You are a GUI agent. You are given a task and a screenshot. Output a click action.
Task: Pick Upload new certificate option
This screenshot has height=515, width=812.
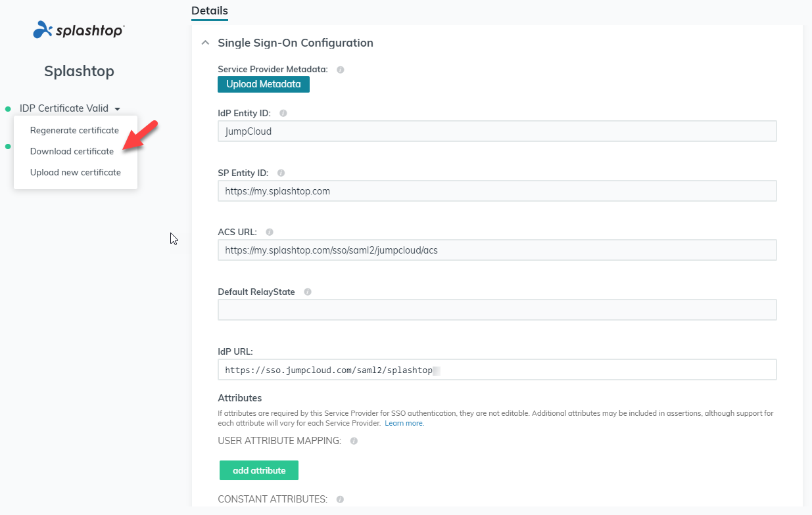tap(76, 172)
